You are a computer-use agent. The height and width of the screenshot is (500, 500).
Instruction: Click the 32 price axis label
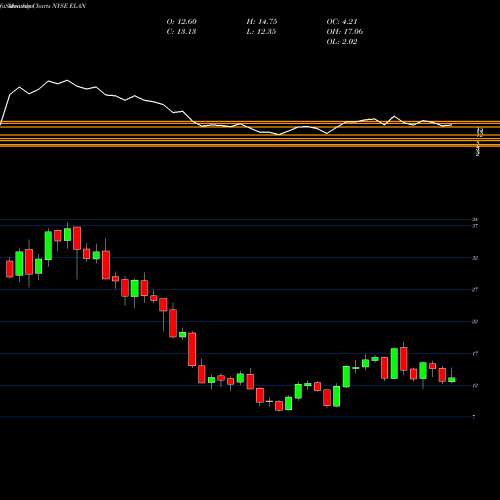476,258
